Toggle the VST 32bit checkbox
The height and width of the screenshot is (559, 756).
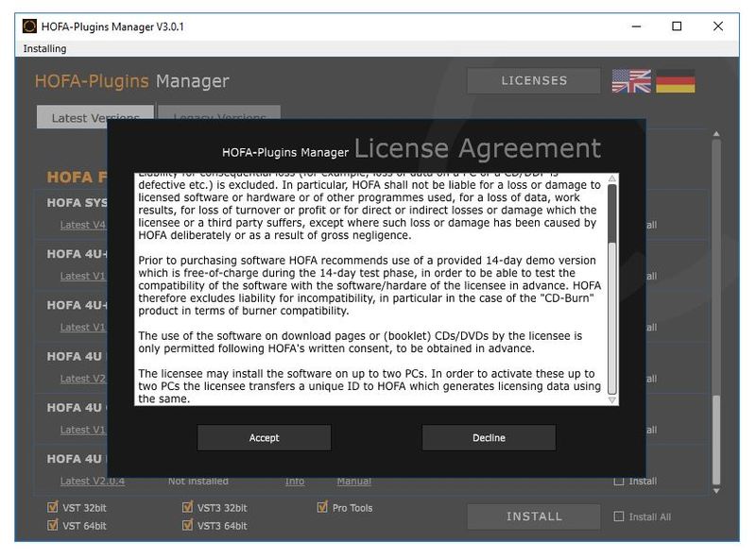coord(53,507)
